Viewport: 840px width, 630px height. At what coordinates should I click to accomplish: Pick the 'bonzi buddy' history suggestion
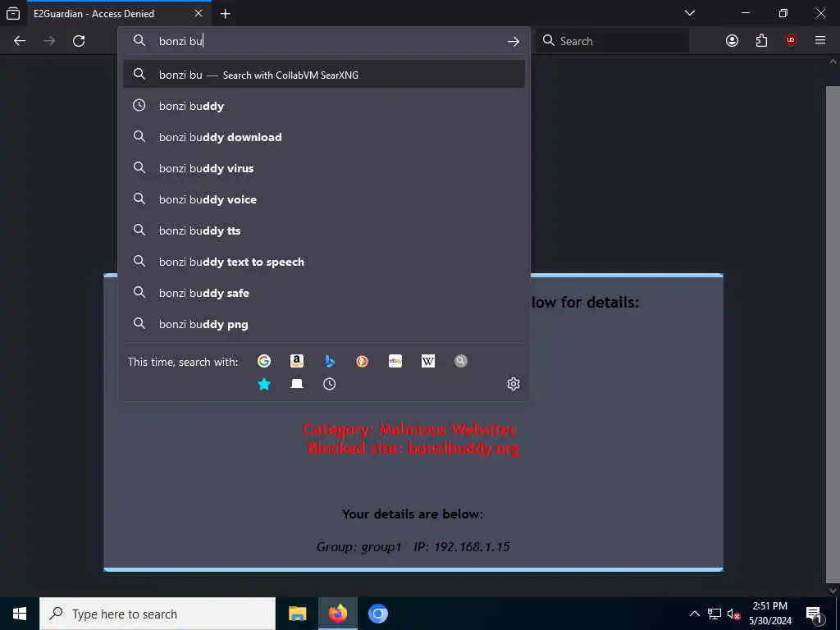(x=323, y=106)
